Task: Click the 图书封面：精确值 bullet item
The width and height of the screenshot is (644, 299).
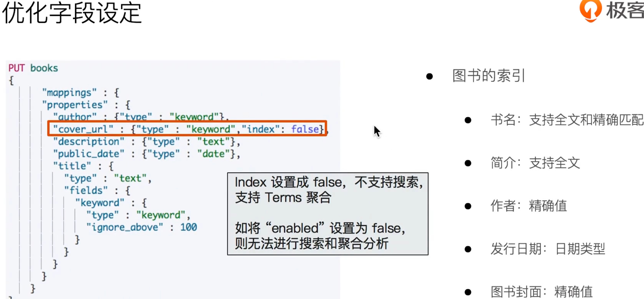Action: pyautogui.click(x=541, y=291)
